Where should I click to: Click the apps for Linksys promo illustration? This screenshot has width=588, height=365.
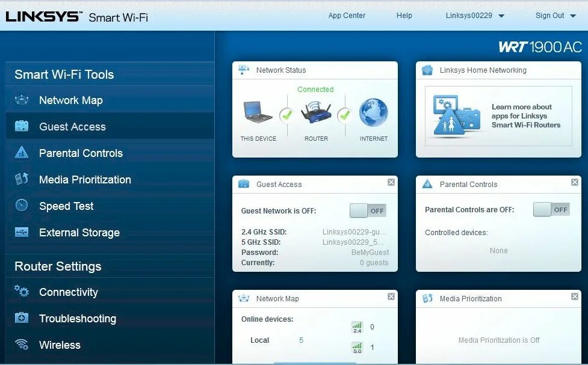(456, 115)
